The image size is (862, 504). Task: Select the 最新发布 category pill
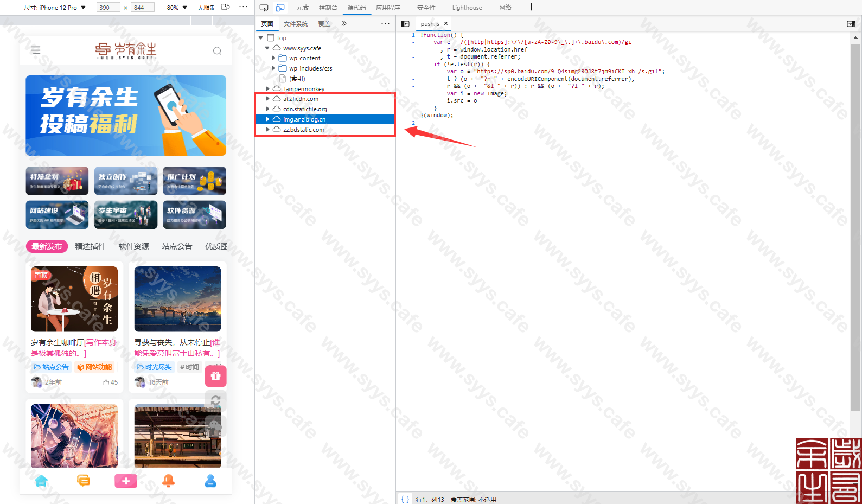click(47, 246)
